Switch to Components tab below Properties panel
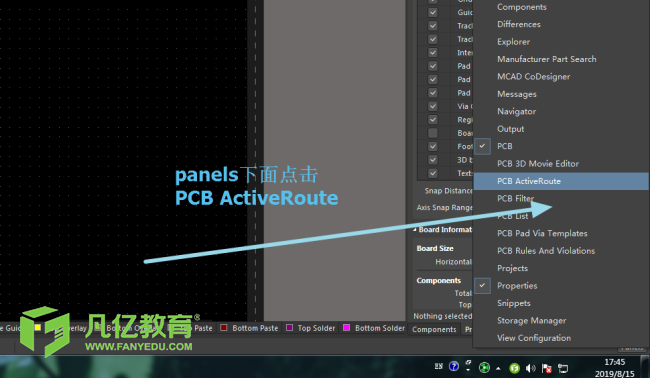Viewport: 650px width, 378px height. [434, 330]
